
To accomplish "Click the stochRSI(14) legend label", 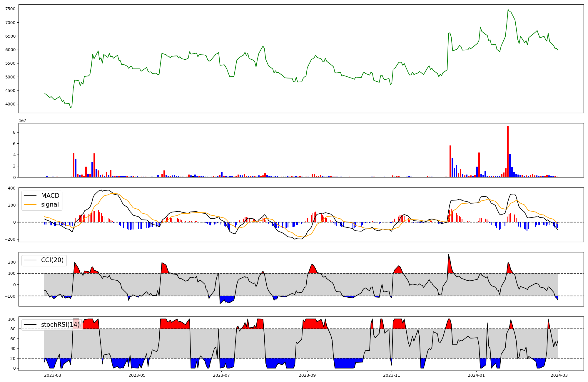I will coord(60,324).
